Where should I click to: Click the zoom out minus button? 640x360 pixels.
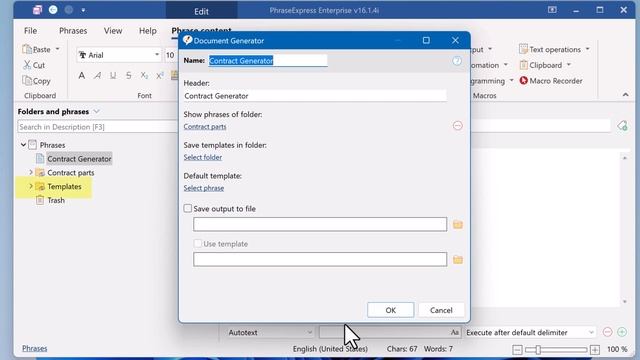coord(517,350)
